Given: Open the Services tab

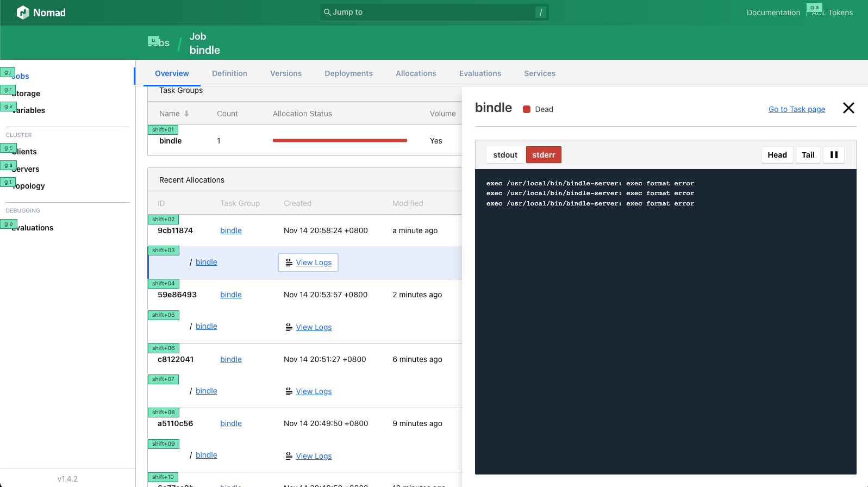Looking at the screenshot, I should [x=540, y=73].
